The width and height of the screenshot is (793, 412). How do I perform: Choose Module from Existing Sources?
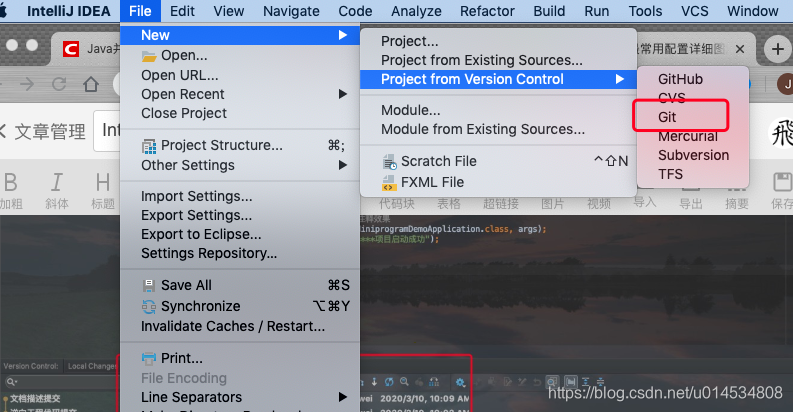pyautogui.click(x=482, y=129)
